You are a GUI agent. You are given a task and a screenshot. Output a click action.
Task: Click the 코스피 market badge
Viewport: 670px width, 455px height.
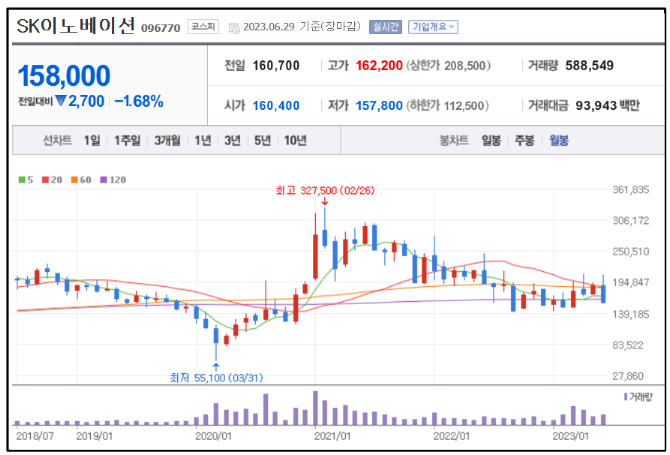[x=203, y=27]
